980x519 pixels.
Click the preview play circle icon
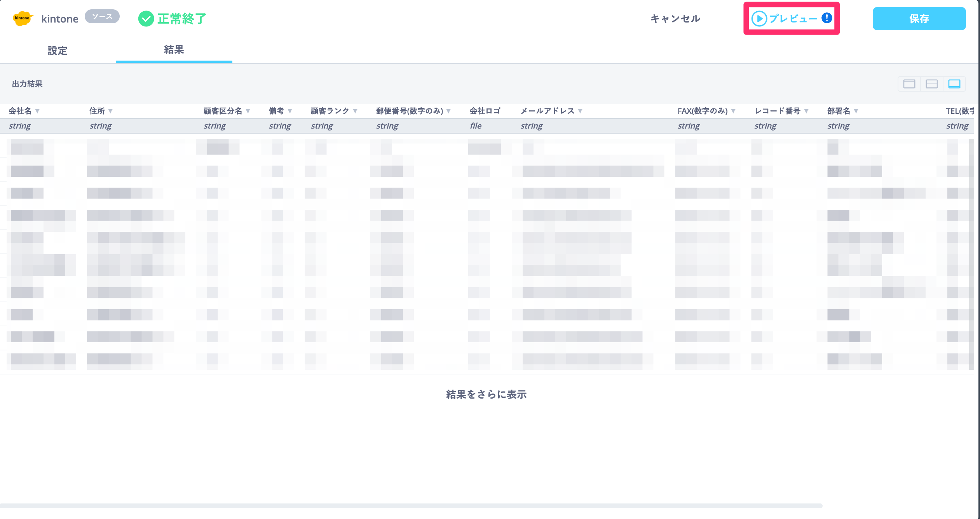point(759,19)
